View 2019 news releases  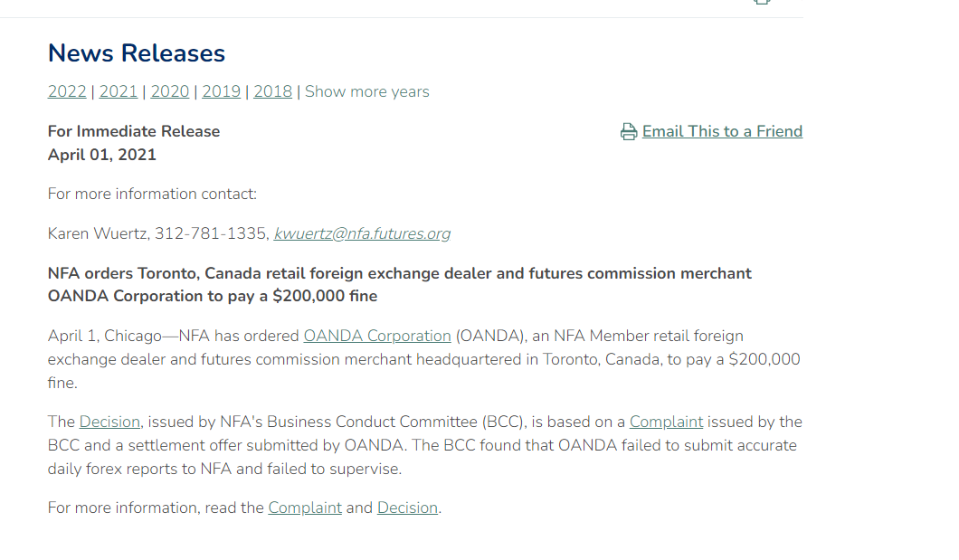[221, 91]
